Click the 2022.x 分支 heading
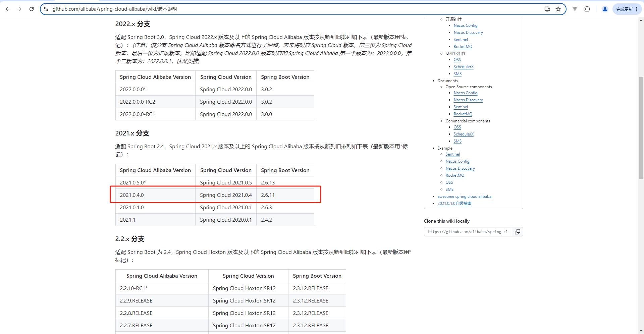The image size is (644, 334). click(132, 24)
